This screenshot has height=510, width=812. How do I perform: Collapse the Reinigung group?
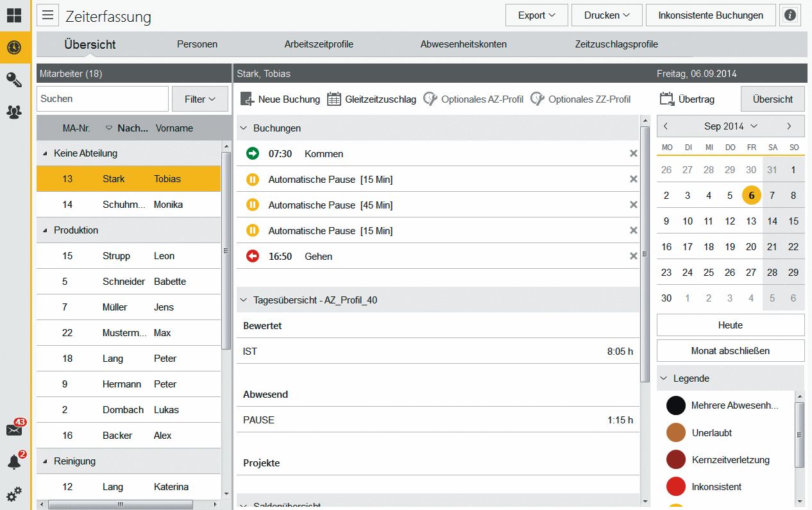click(45, 461)
